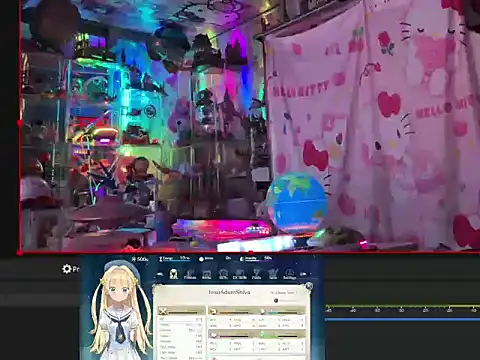This screenshot has height=360, width=480.
Task: Click the player name IvnaAdamShiva
Action: click(x=229, y=292)
